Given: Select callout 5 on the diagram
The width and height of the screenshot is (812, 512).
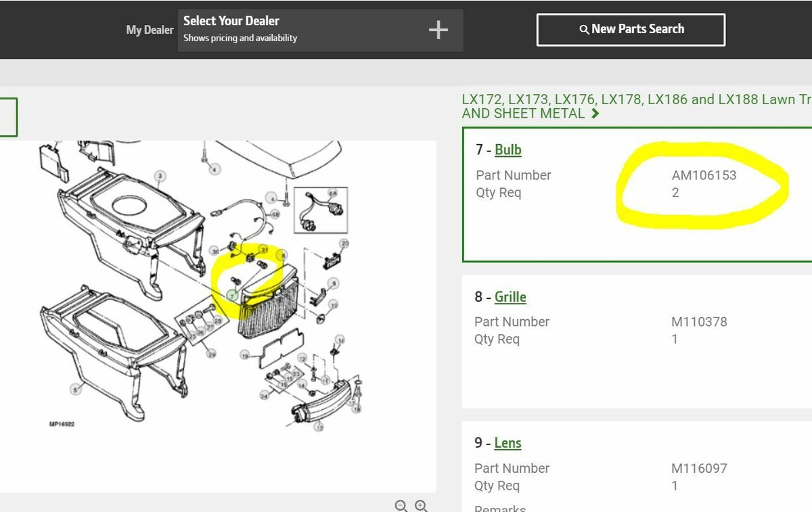Looking at the screenshot, I should coord(76,389).
